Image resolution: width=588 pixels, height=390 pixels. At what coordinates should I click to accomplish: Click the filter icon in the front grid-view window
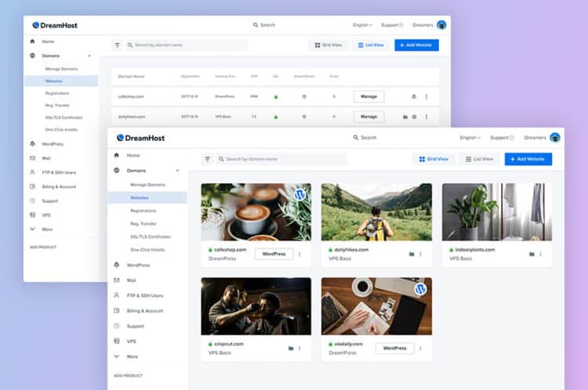208,159
